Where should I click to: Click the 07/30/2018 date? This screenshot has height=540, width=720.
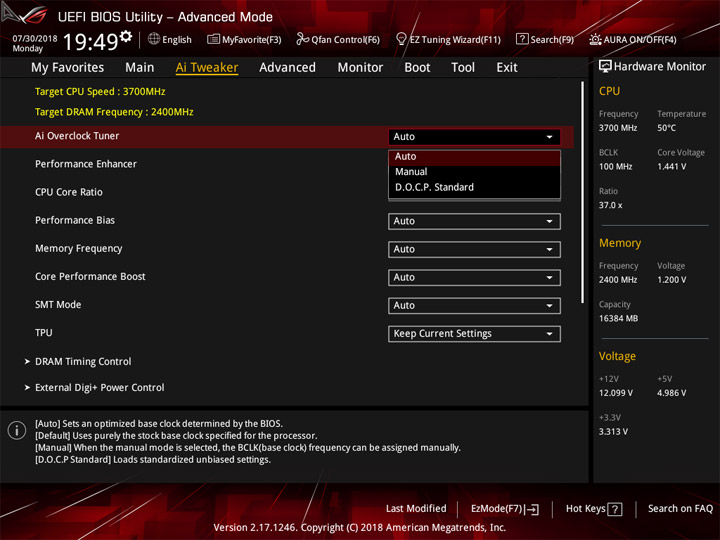(x=35, y=39)
